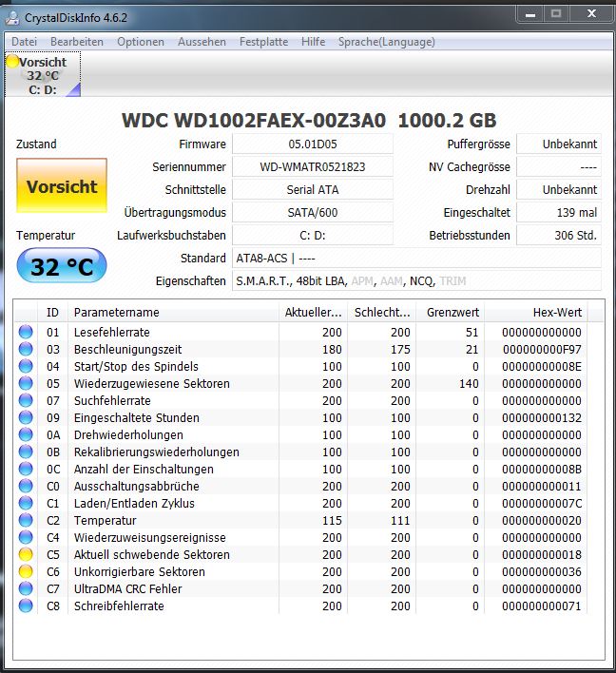The height and width of the screenshot is (673, 616).
Task: Click the yellow status dot on disk tab
Action: click(12, 62)
